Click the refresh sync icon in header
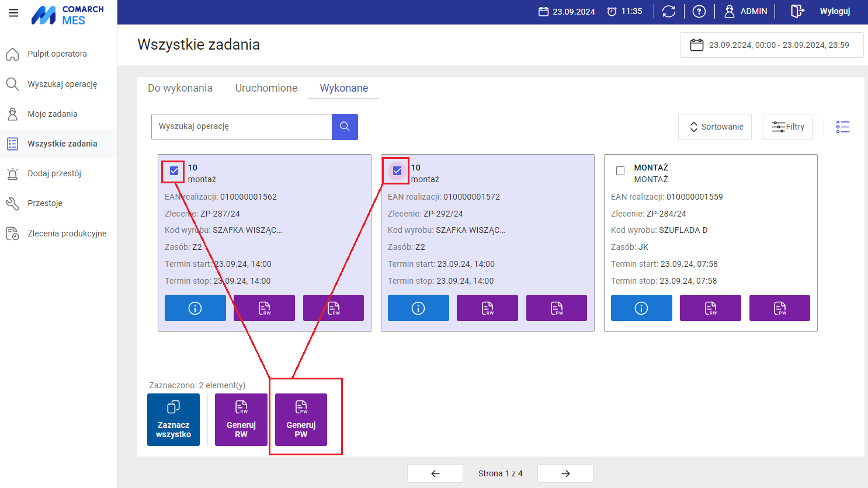Viewport: 868px width, 488px height. 669,11
